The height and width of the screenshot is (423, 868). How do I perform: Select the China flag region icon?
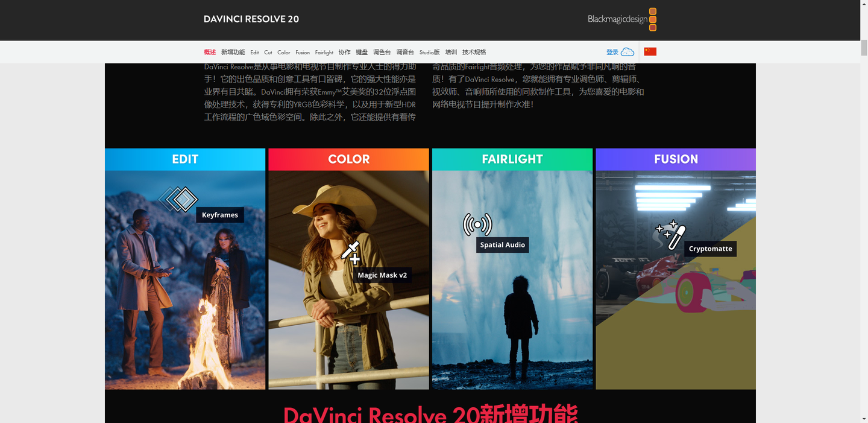(650, 52)
